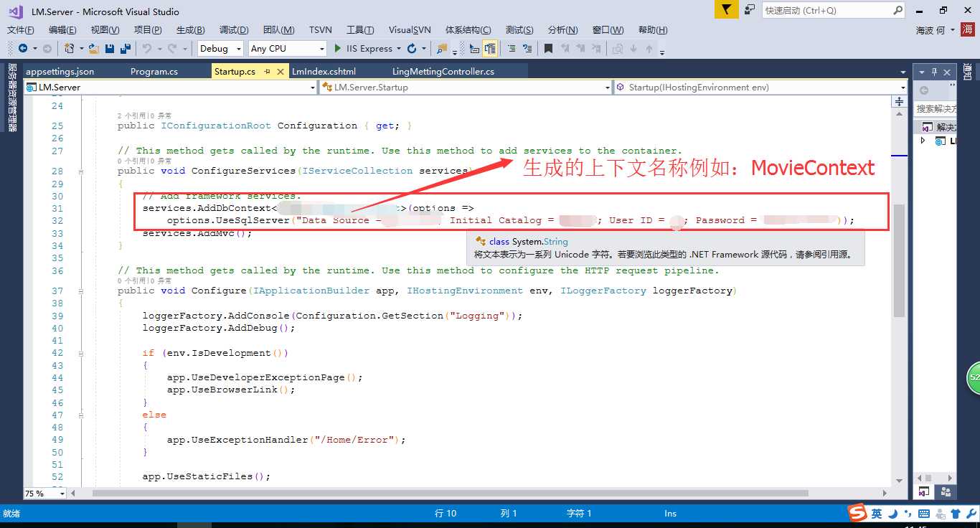This screenshot has height=528, width=980.
Task: Switch to the LingMettingController.cs tab
Action: point(443,72)
